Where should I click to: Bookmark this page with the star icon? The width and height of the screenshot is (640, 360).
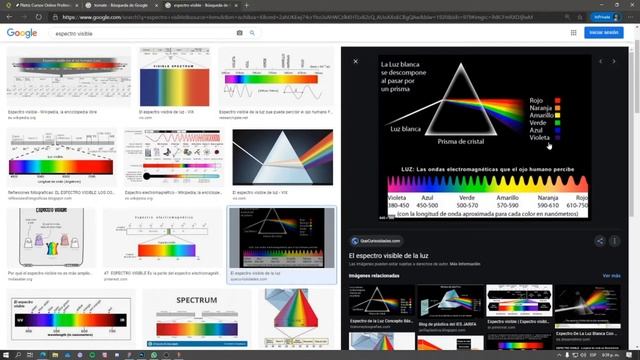[x=580, y=17]
